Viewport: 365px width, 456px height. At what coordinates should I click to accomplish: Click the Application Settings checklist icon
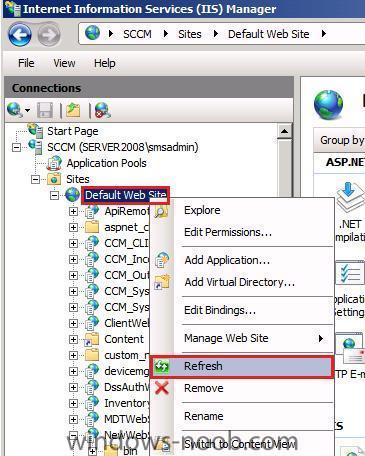click(350, 273)
